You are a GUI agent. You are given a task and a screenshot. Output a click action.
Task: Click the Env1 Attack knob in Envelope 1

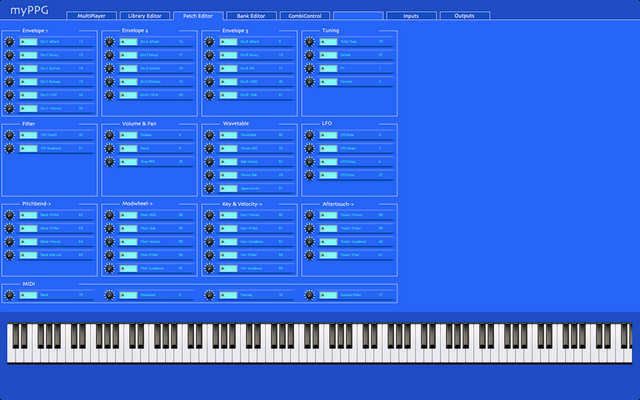(9, 42)
